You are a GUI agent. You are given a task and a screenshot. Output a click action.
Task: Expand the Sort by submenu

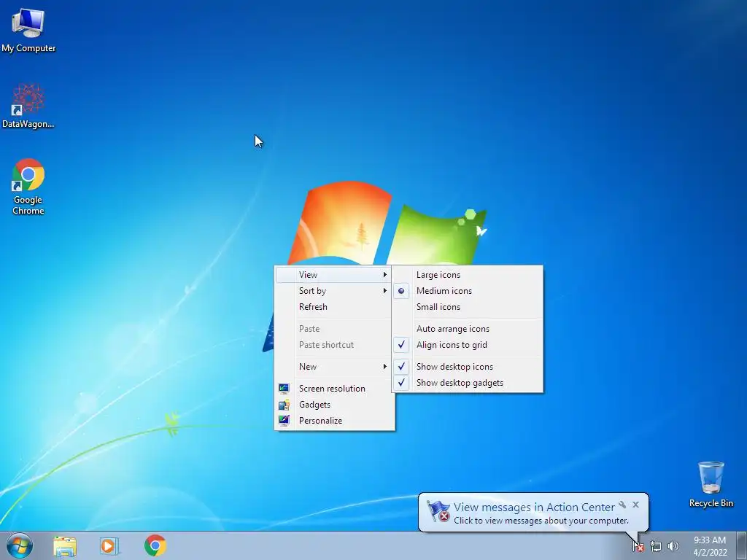coord(334,291)
